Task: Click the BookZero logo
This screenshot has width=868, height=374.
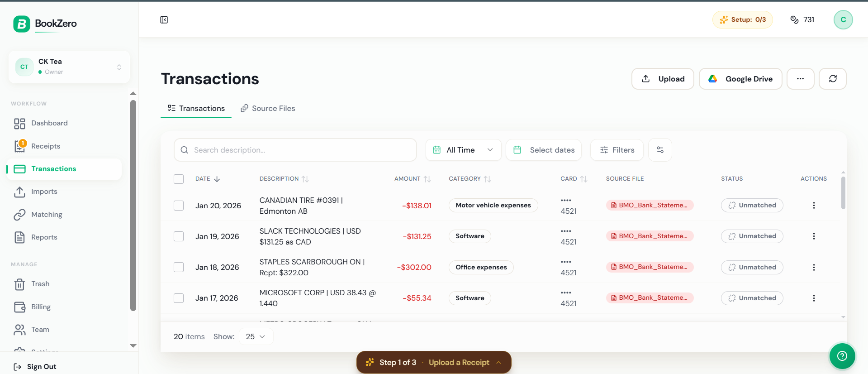Action: point(45,24)
